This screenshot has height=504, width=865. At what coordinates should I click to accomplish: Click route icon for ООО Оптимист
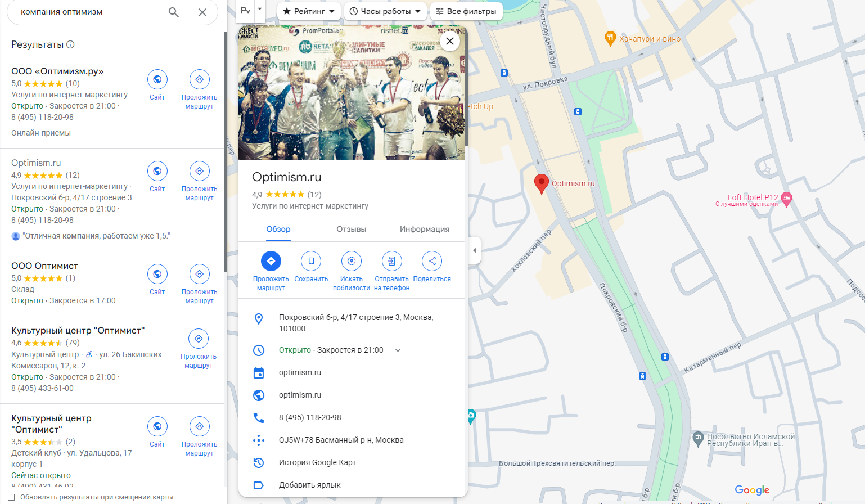tap(199, 274)
